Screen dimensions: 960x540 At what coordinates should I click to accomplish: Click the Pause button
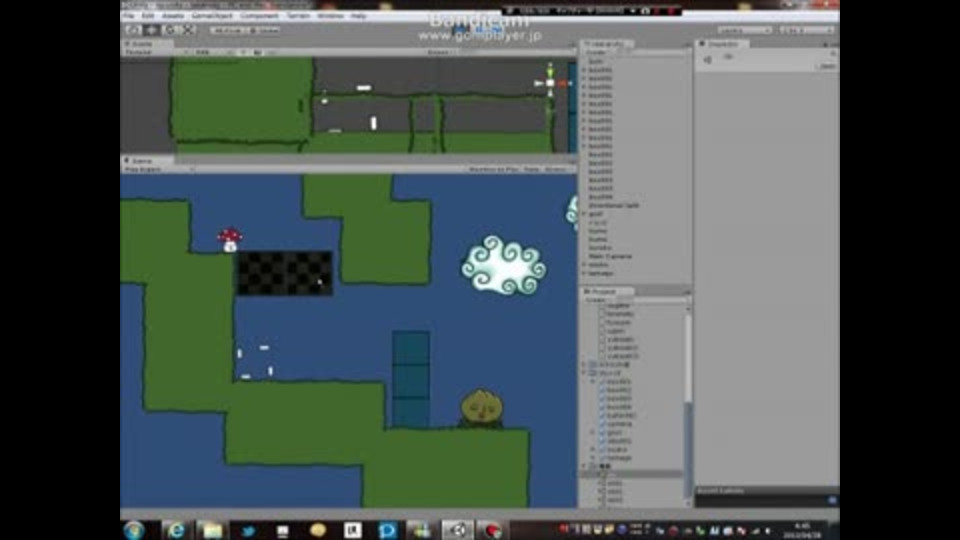[479, 29]
